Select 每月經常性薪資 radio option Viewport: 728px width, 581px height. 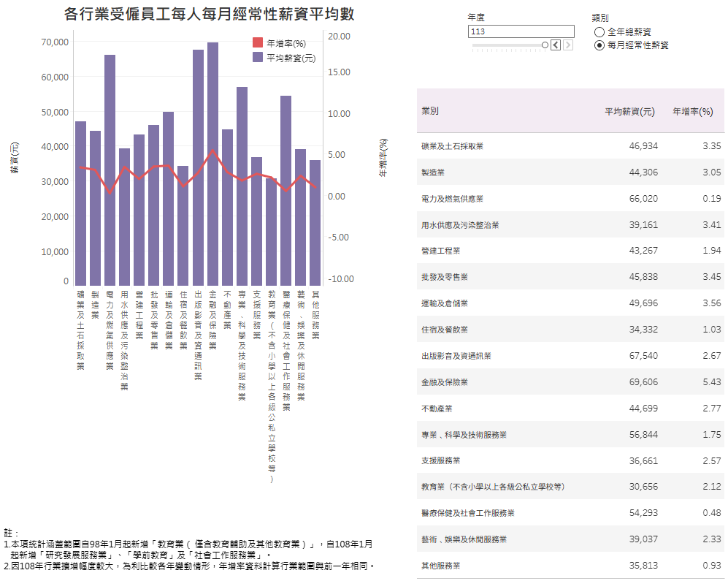[x=599, y=45]
